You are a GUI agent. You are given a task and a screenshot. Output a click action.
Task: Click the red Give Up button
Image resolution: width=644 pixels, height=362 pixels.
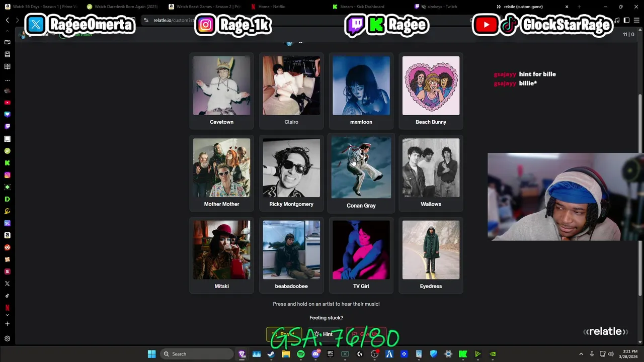click(x=366, y=334)
